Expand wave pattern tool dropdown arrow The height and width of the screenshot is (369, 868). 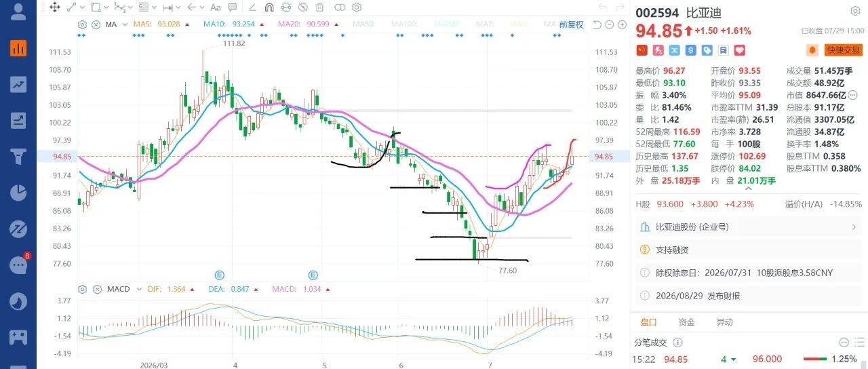tap(130, 9)
